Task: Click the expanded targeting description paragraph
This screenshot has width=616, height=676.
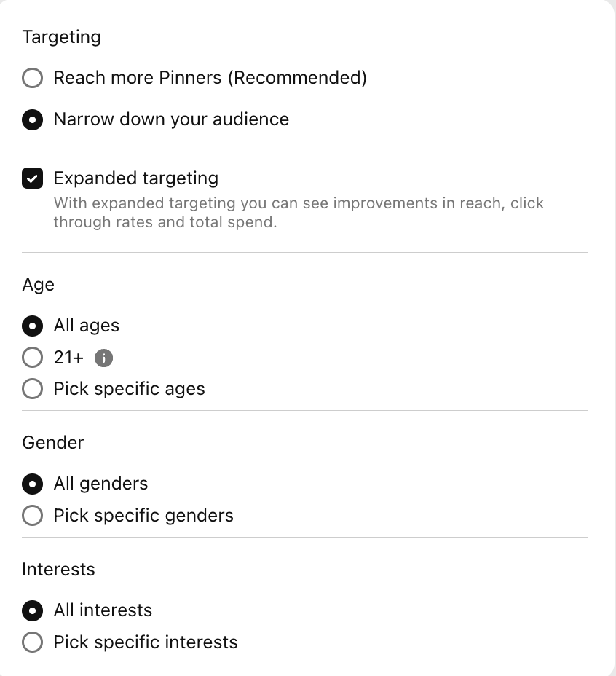Action: pos(299,213)
